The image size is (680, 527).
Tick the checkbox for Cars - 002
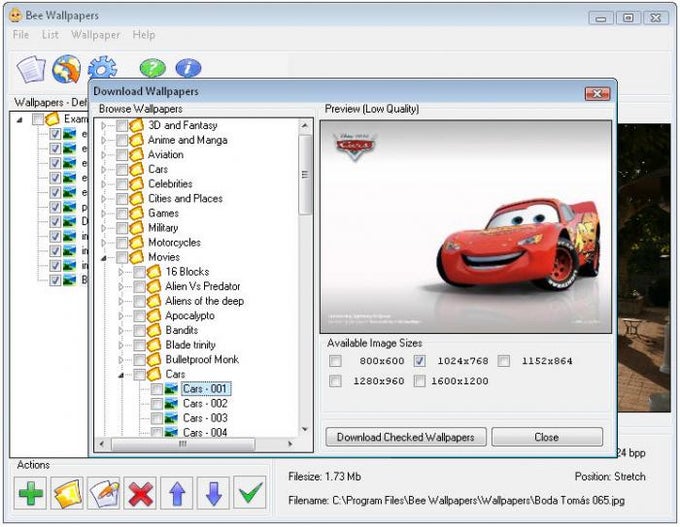pyautogui.click(x=157, y=404)
